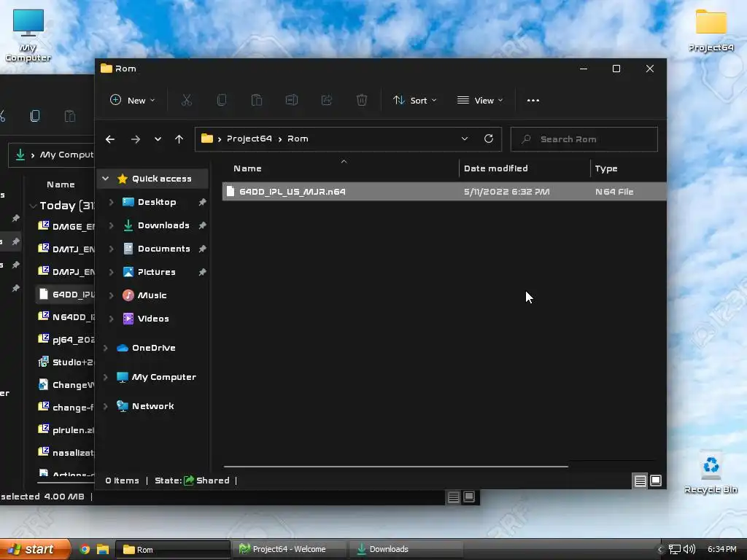The width and height of the screenshot is (747, 560).
Task: Open the View dropdown
Action: (x=480, y=101)
